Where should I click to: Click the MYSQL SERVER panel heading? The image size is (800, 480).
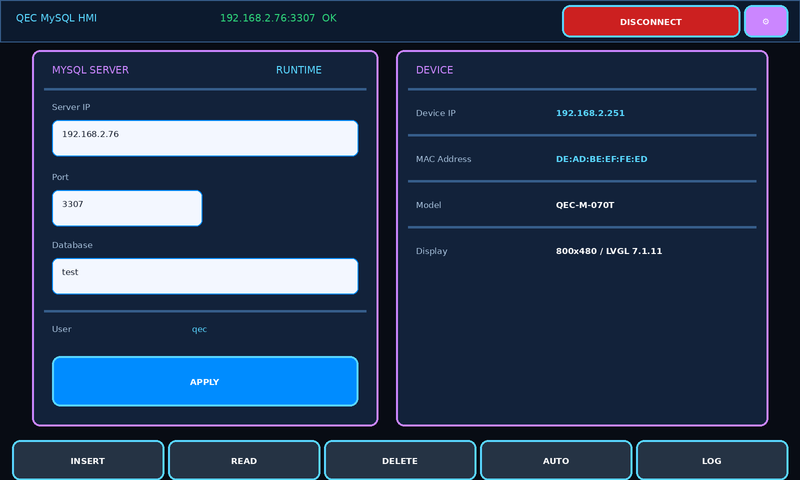[90, 70]
